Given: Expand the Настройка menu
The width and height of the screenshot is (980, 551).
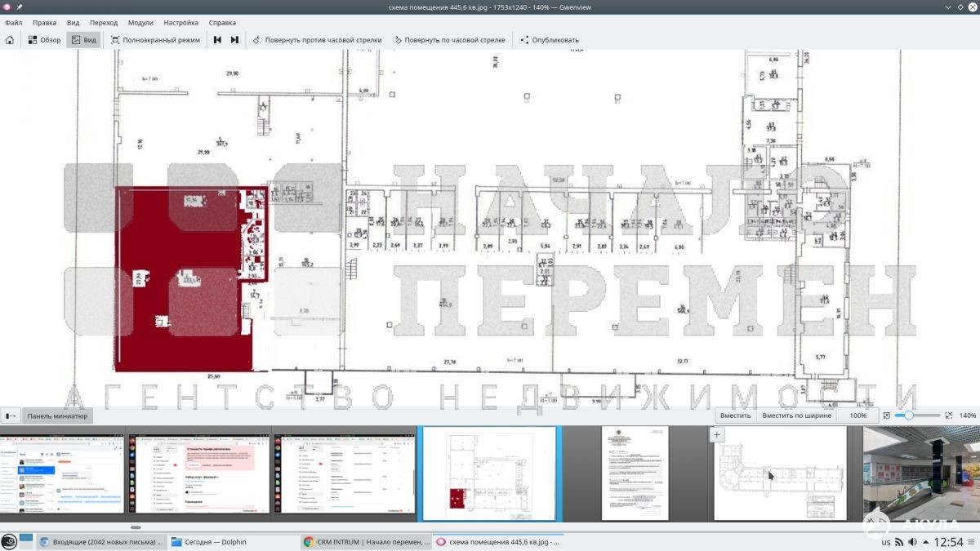Looking at the screenshot, I should pos(180,23).
